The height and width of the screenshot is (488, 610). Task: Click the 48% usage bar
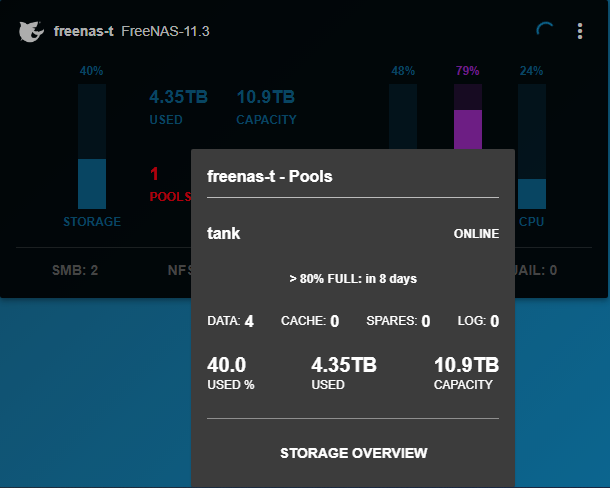(403, 116)
